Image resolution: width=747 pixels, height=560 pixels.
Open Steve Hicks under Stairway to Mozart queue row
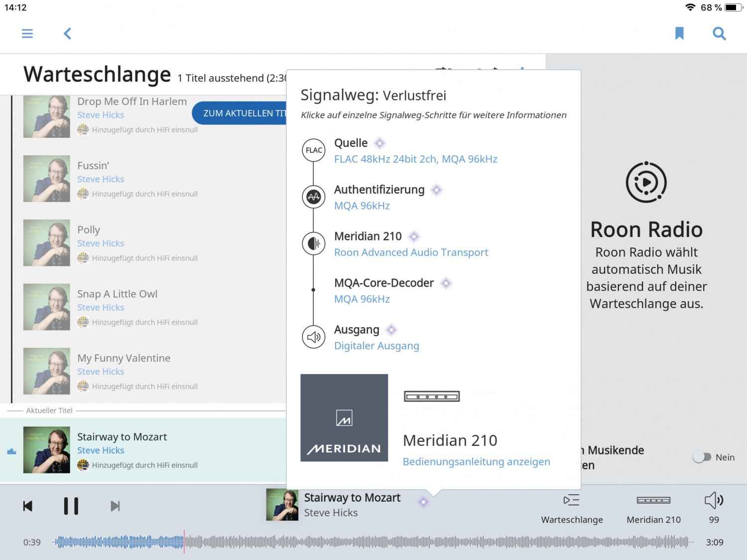tap(101, 450)
